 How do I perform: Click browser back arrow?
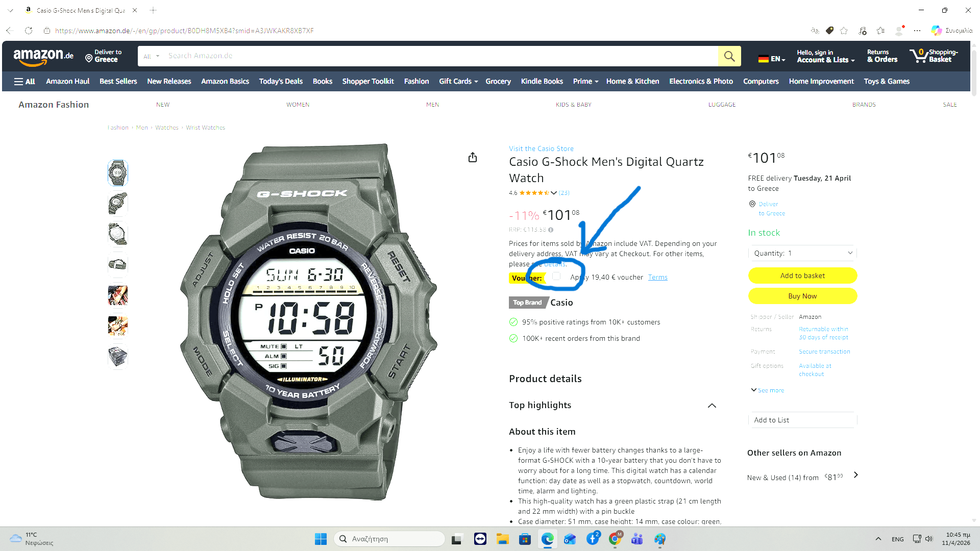tap(9, 31)
